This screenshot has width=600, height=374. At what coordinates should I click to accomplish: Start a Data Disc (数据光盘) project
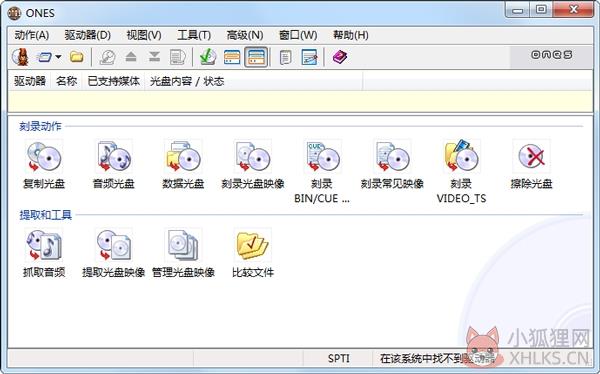point(183,165)
